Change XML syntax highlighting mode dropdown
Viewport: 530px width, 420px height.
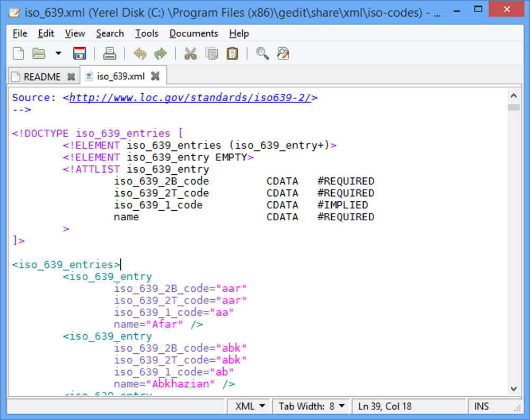click(250, 406)
